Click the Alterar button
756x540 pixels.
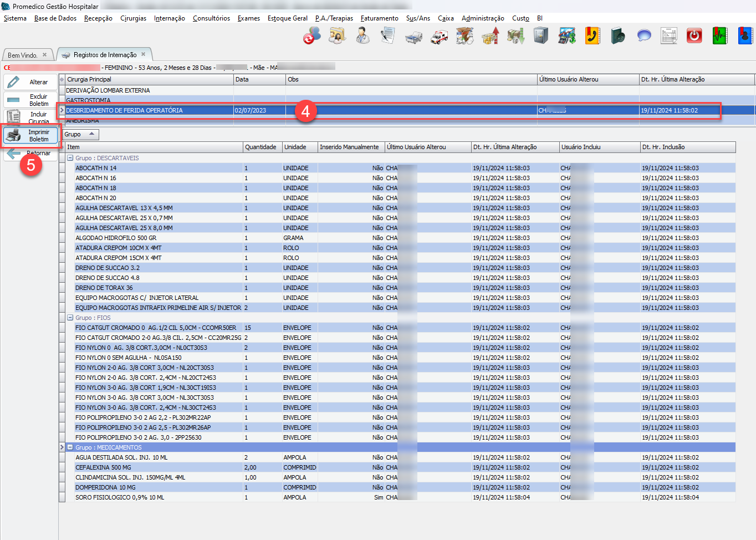coord(31,82)
